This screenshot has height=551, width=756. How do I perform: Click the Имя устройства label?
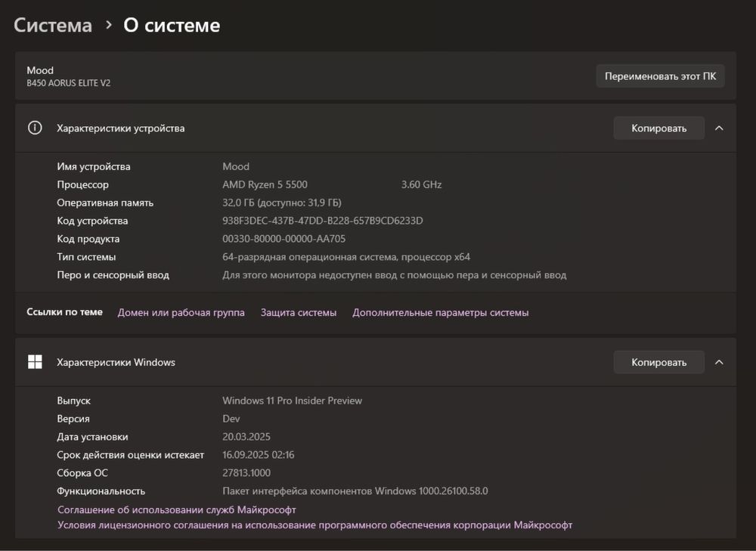point(94,166)
